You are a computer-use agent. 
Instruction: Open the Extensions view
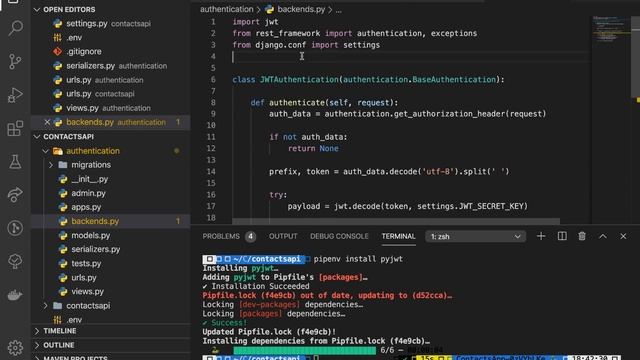point(16,129)
